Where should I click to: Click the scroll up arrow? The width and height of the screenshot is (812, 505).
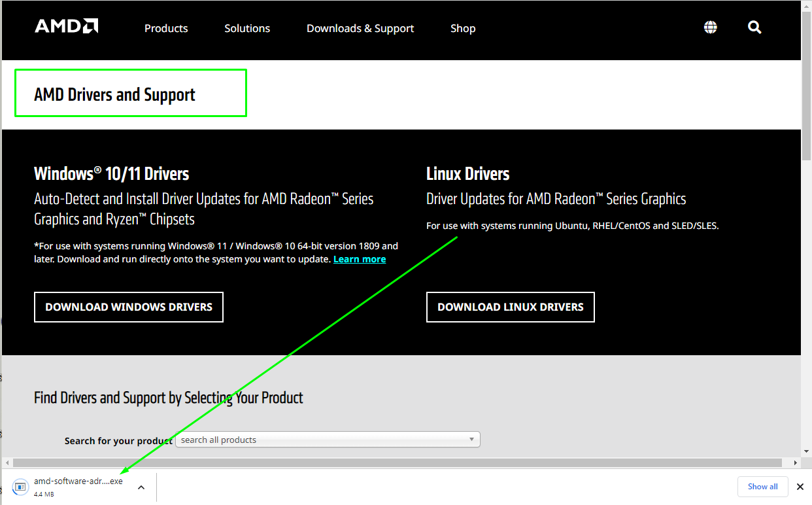pyautogui.click(x=807, y=5)
